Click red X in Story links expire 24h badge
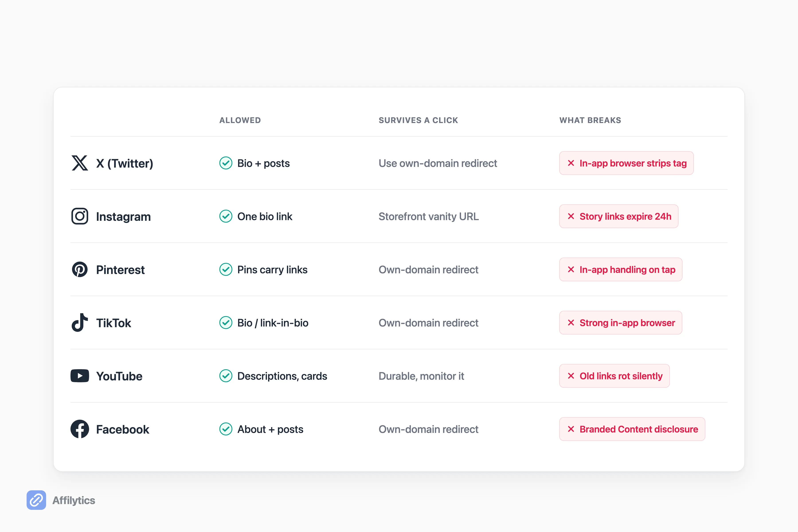 pos(571,216)
